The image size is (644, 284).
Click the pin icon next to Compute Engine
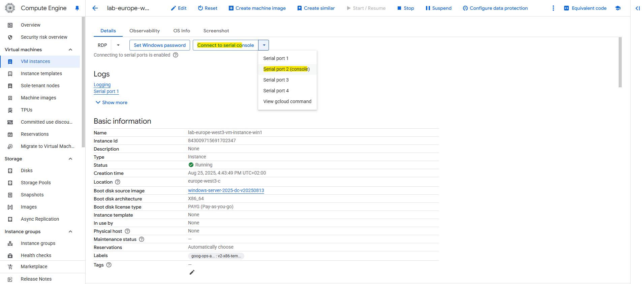click(77, 8)
